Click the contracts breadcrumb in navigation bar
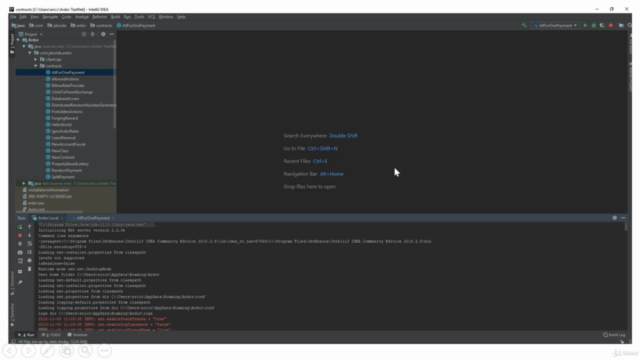 (101, 25)
